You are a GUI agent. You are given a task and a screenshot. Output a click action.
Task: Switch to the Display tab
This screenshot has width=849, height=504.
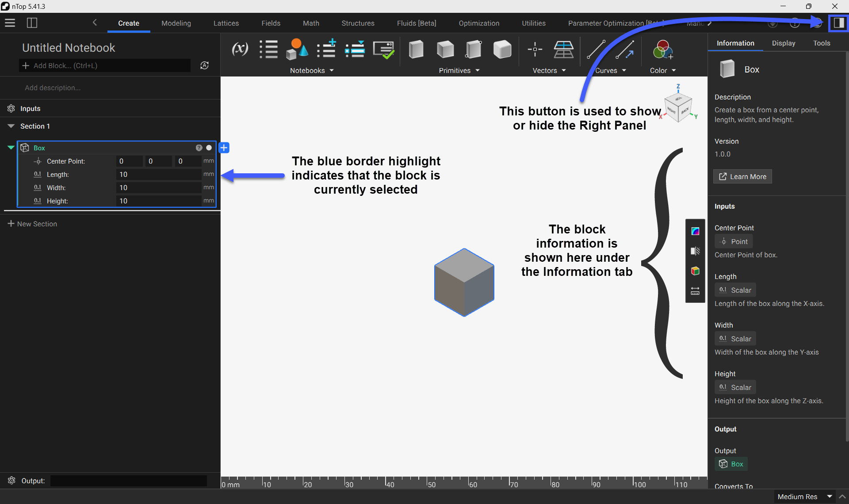(783, 43)
